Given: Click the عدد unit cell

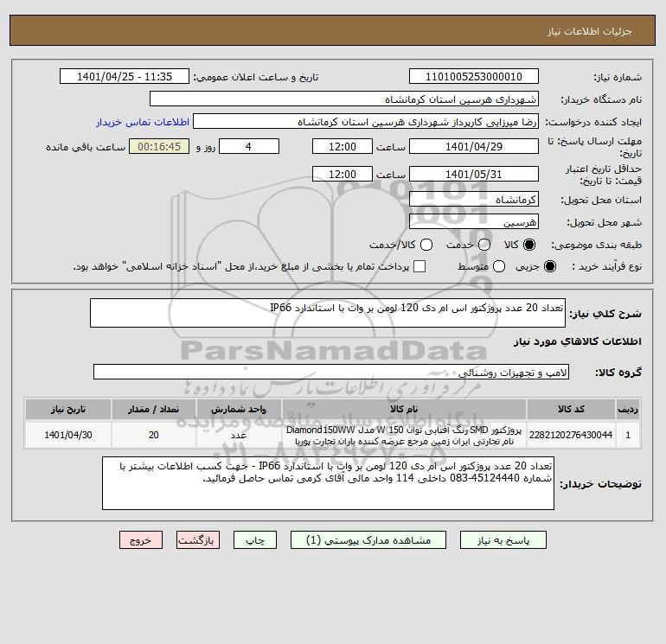Looking at the screenshot, I should click(x=239, y=435).
